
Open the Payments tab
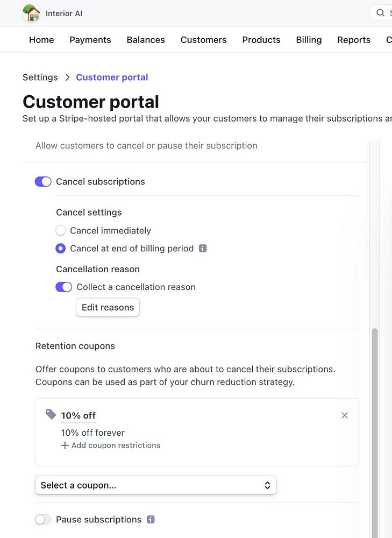pos(90,40)
